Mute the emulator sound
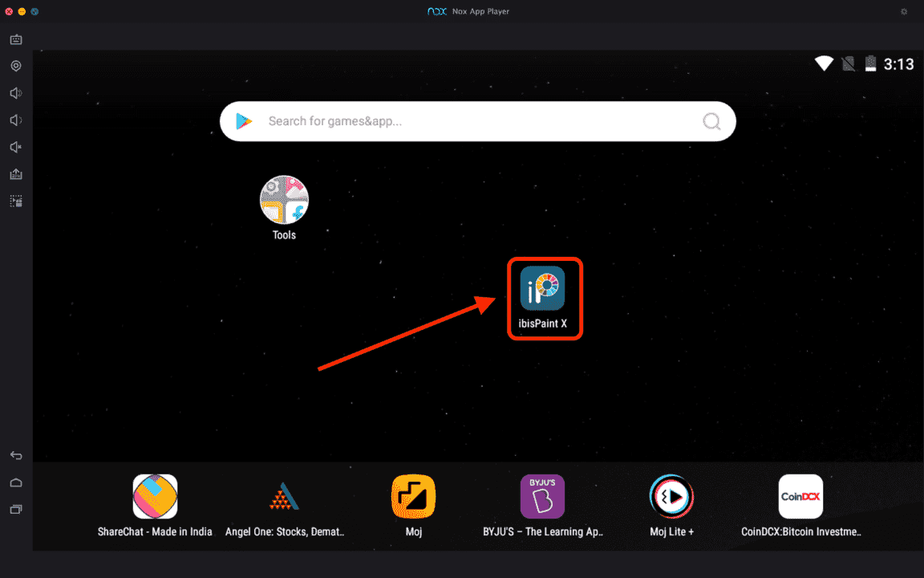 point(15,147)
